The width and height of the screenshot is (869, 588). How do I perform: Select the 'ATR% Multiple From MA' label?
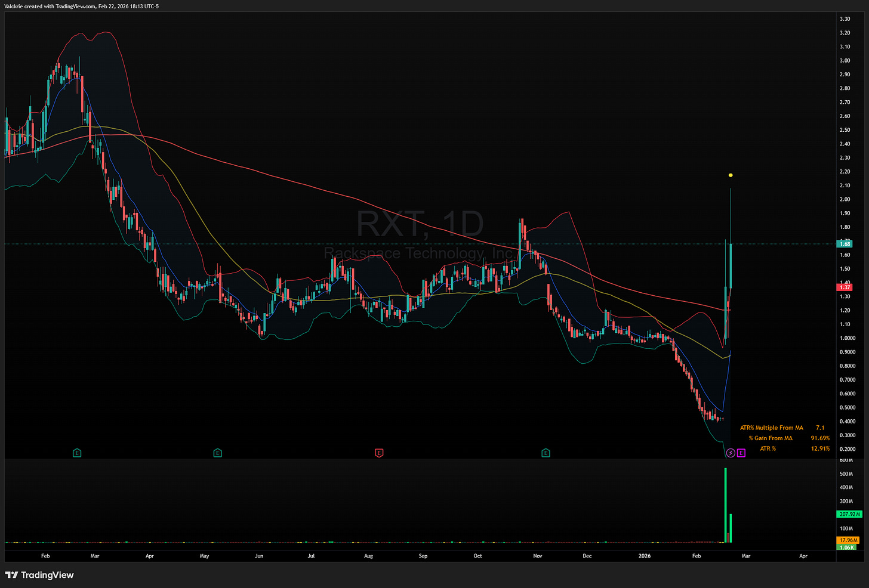pos(771,428)
